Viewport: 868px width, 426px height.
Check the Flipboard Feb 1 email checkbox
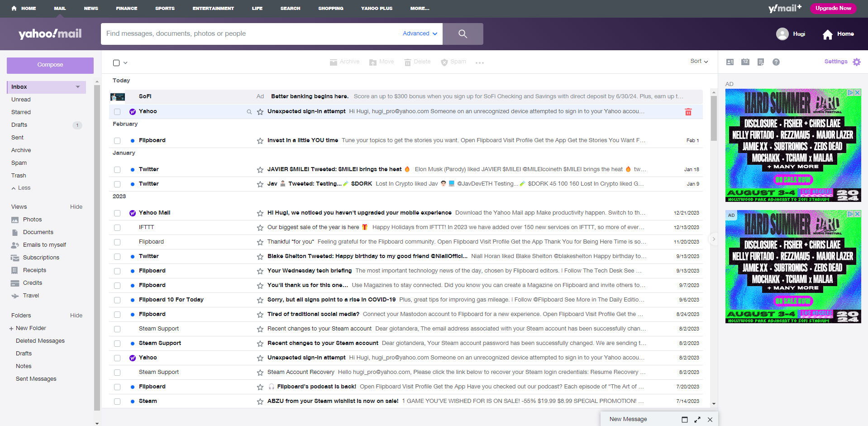pyautogui.click(x=117, y=141)
